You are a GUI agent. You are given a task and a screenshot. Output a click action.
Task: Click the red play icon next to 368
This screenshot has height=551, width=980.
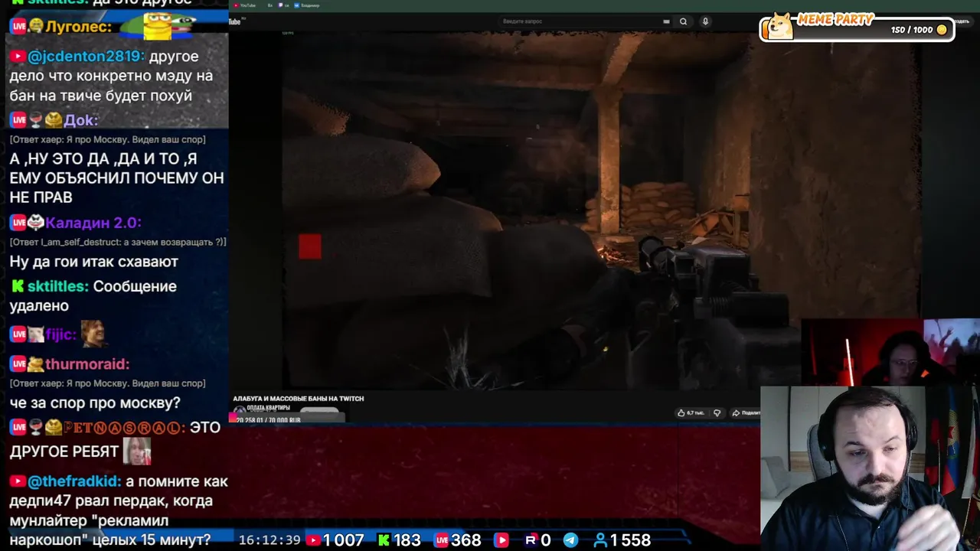pyautogui.click(x=501, y=540)
